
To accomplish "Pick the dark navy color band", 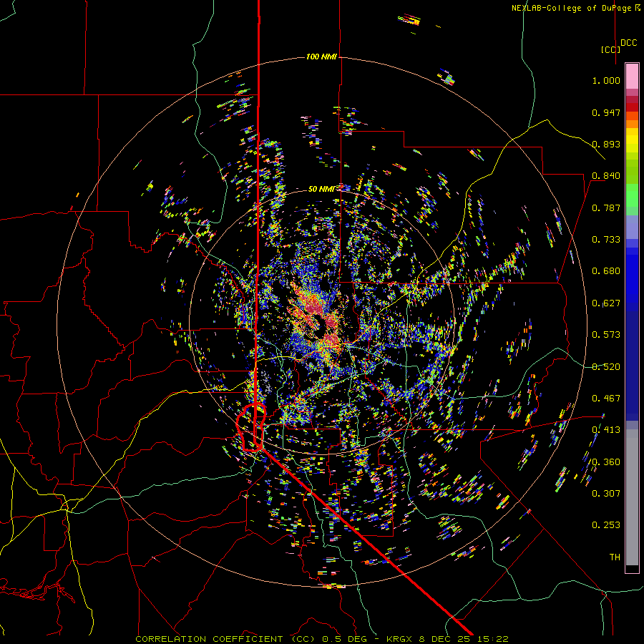I will (632, 366).
